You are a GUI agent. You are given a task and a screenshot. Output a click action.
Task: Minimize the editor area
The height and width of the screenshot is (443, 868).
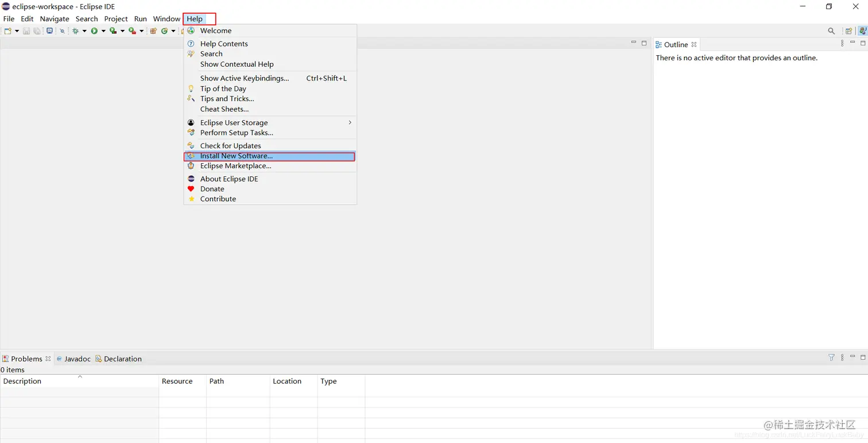pyautogui.click(x=634, y=42)
